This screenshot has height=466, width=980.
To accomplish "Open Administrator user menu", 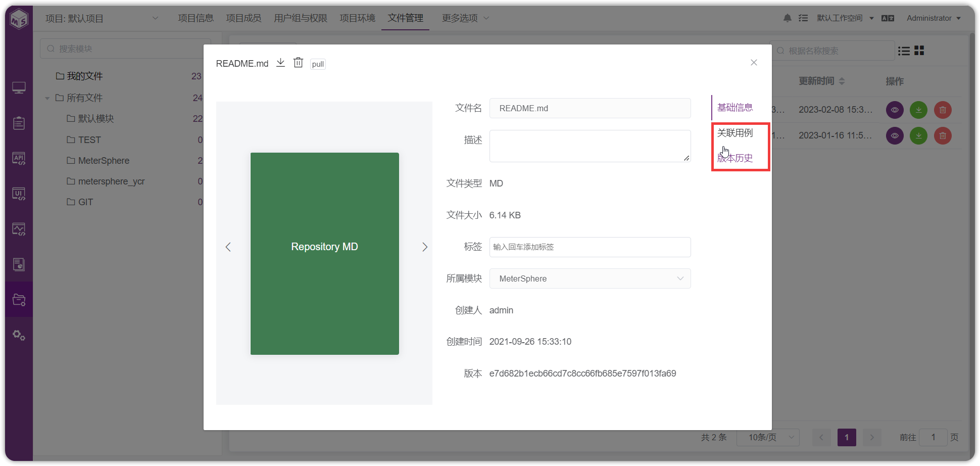I will click(934, 18).
